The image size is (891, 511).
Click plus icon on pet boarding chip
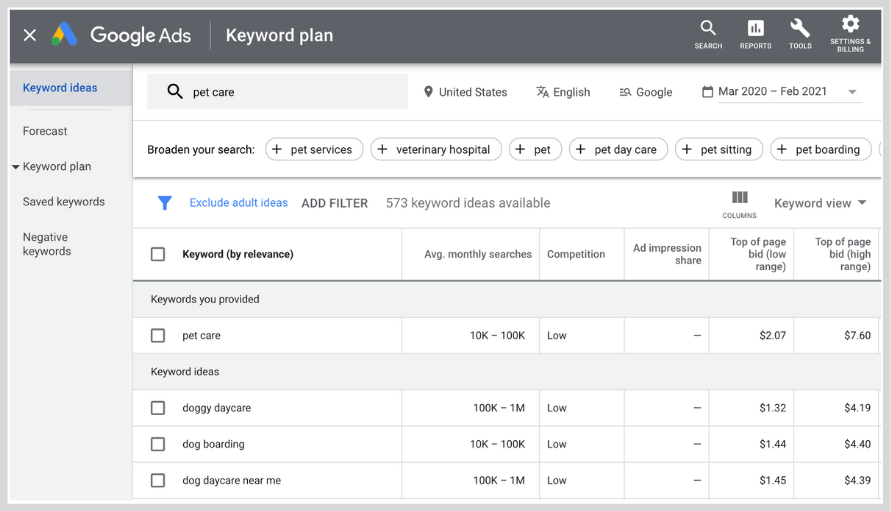[782, 149]
